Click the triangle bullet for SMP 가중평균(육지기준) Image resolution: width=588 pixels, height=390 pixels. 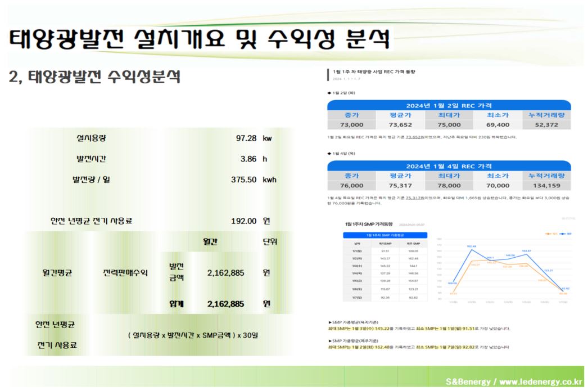coord(330,322)
